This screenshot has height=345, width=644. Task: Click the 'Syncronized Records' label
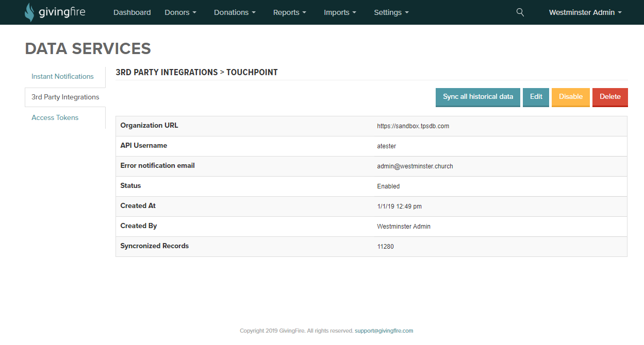(x=155, y=246)
